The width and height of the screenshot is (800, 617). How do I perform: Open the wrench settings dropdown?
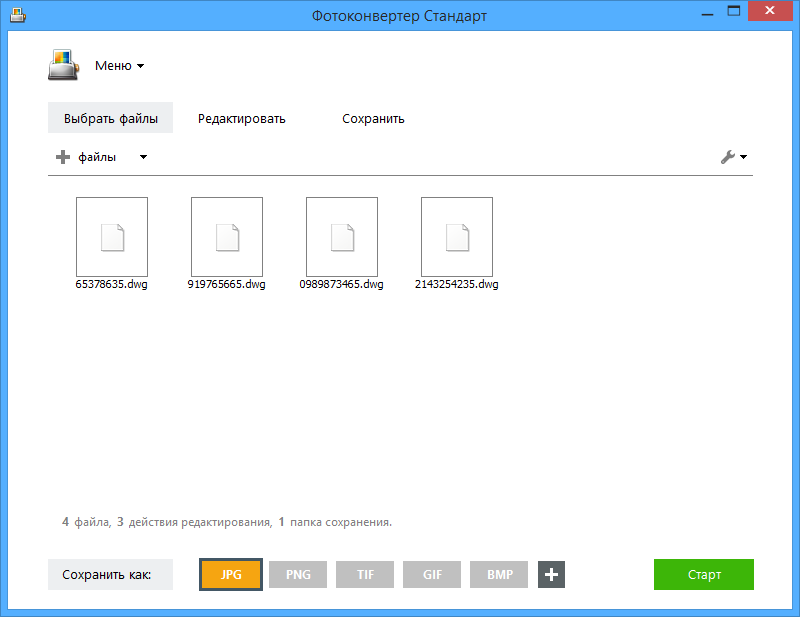734,157
